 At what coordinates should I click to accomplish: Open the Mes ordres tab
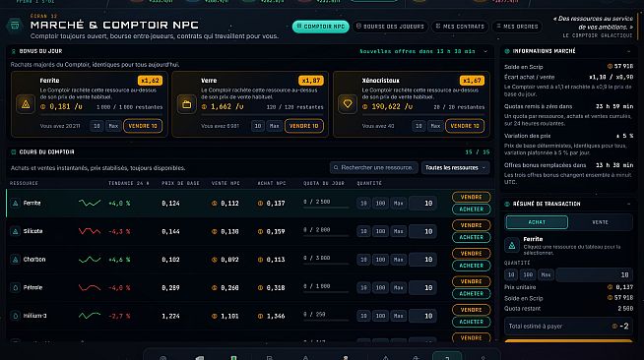pyautogui.click(x=517, y=27)
